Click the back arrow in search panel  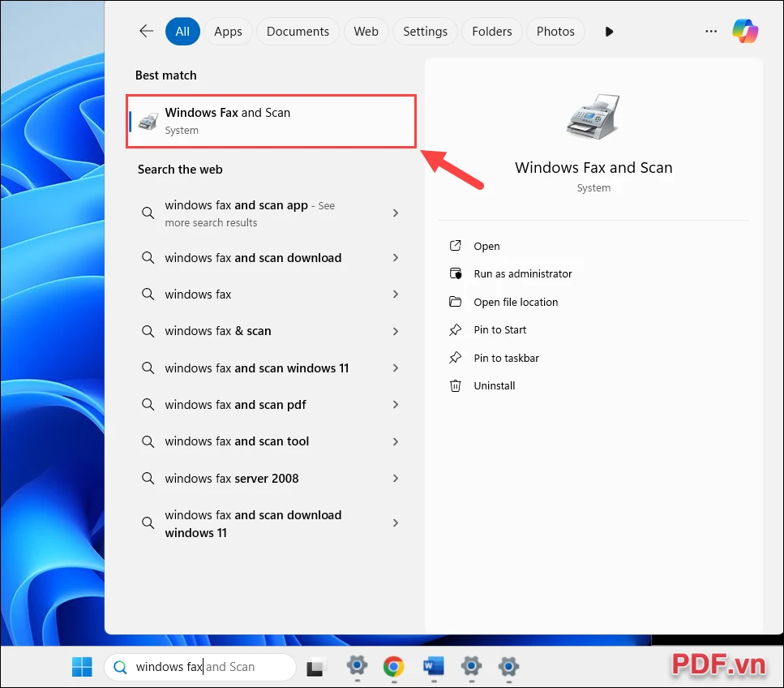click(x=146, y=31)
